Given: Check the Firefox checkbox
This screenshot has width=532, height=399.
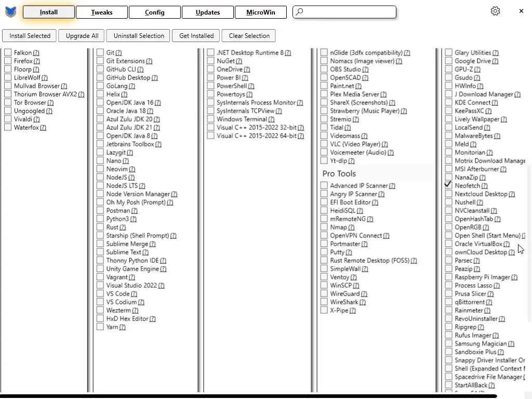Looking at the screenshot, I should pos(8,61).
